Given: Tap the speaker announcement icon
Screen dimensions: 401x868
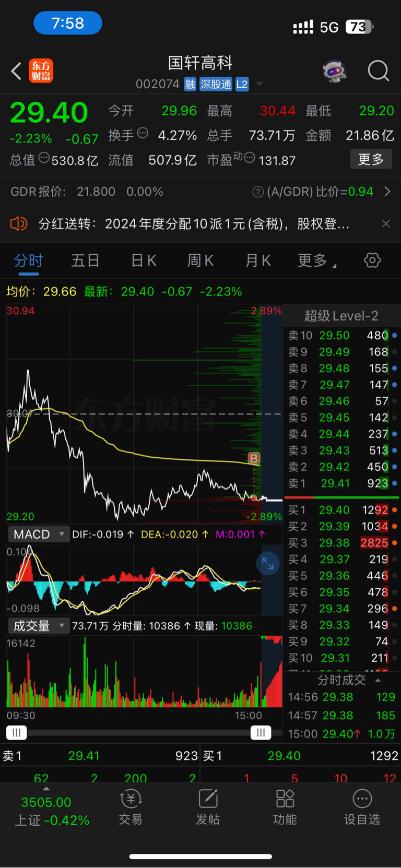Looking at the screenshot, I should click(19, 224).
